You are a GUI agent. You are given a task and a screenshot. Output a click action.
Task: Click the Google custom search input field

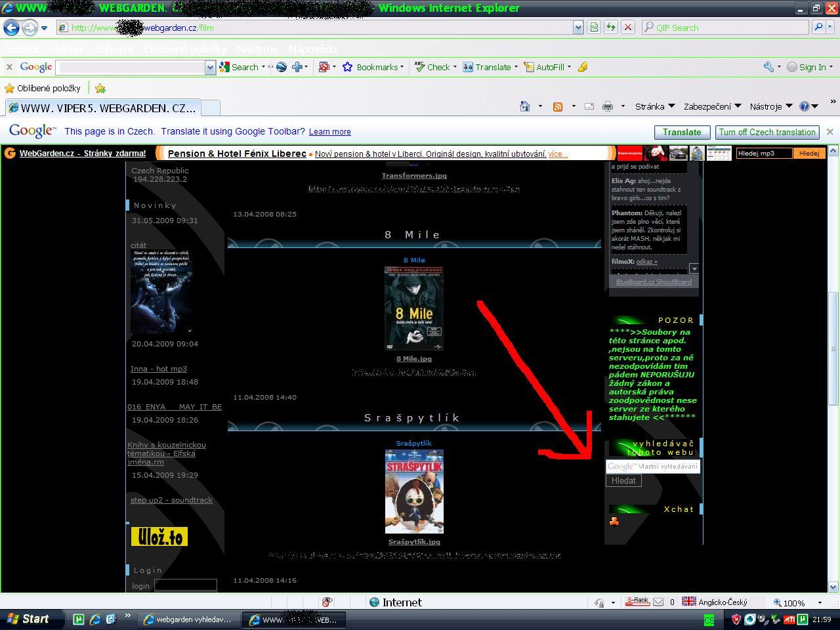652,467
